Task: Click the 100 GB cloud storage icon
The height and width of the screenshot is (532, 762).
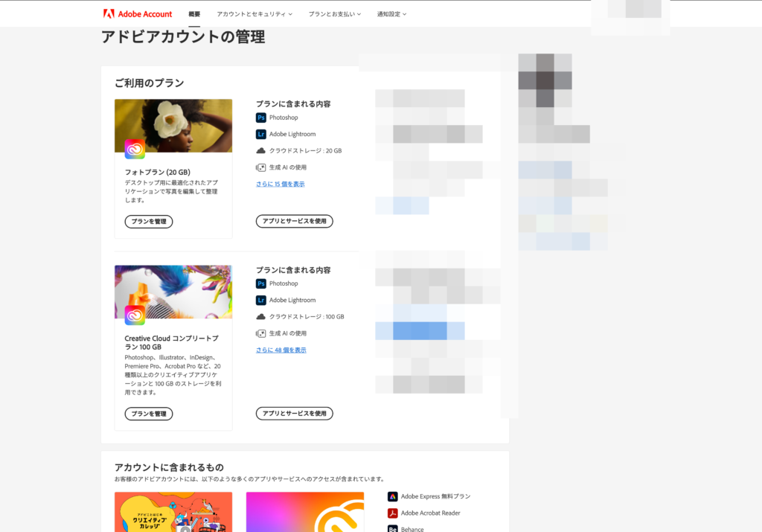Action: [x=261, y=317]
